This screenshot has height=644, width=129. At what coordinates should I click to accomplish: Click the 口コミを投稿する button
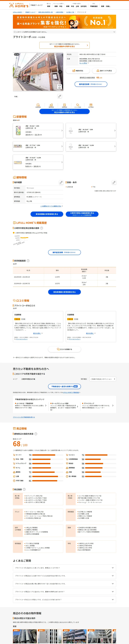64,349
